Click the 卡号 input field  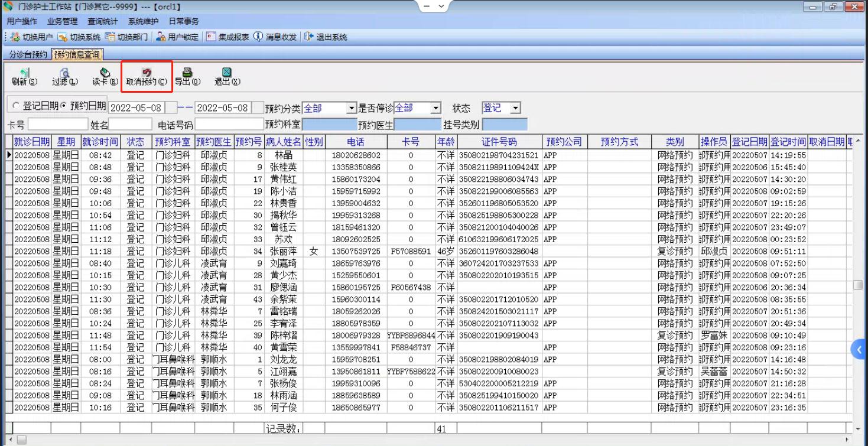click(x=58, y=125)
